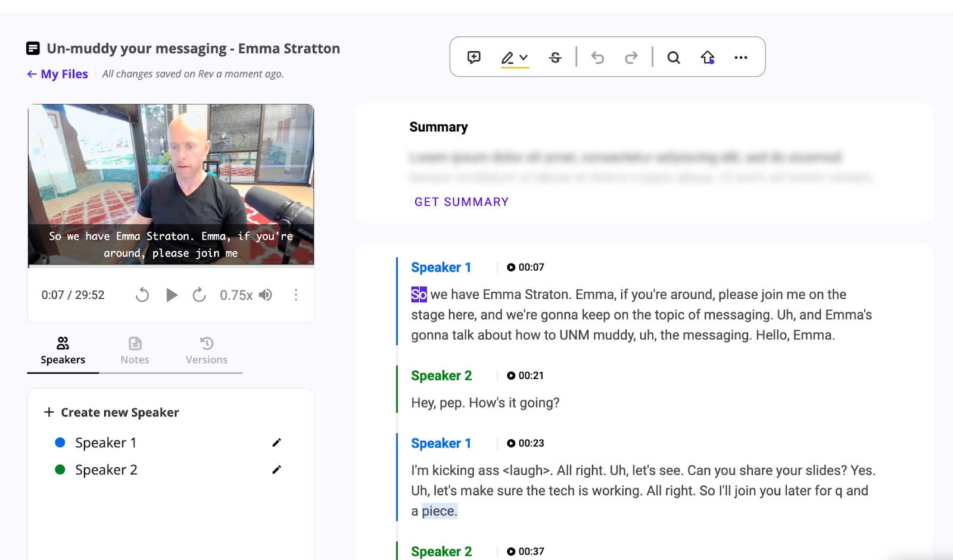Screen dimensions: 953x560
Task: Click the video preview thumbnail
Action: point(171,184)
